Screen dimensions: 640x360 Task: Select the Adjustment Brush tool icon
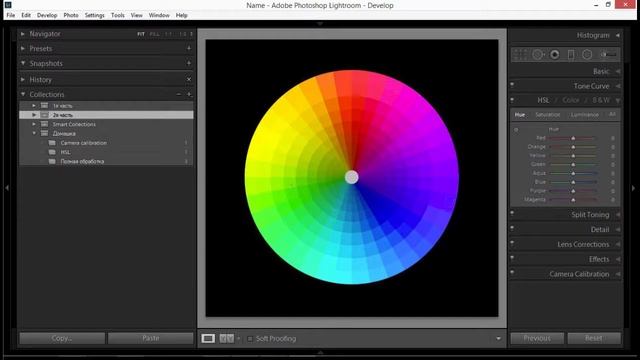(x=609, y=54)
